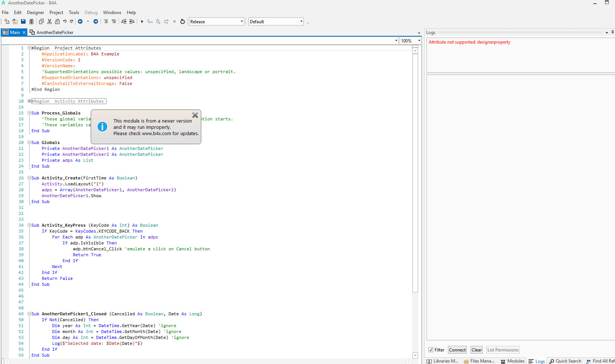Collapse the Project Attributes region
This screenshot has width=615, height=364.
point(29,48)
